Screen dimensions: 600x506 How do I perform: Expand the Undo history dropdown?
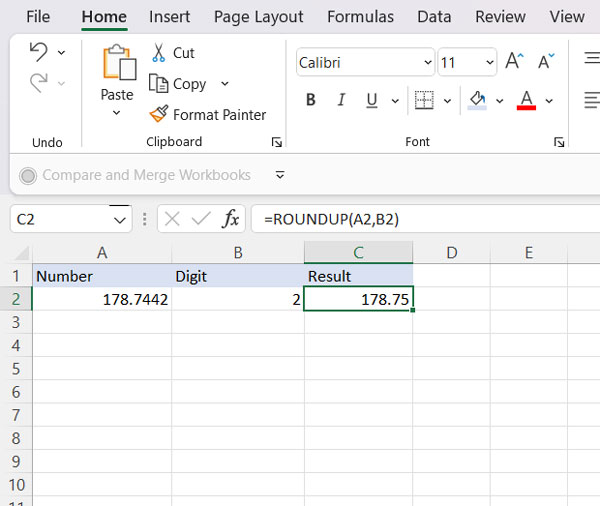[61, 52]
